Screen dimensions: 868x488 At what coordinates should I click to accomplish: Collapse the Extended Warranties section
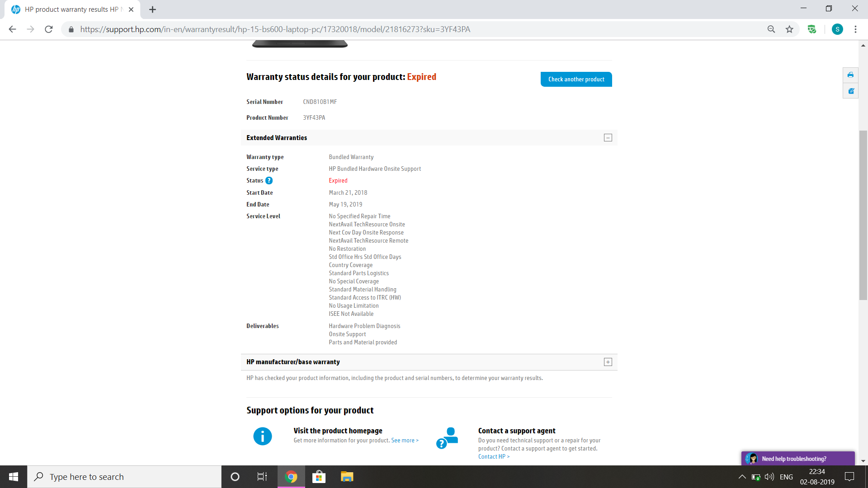(x=608, y=137)
